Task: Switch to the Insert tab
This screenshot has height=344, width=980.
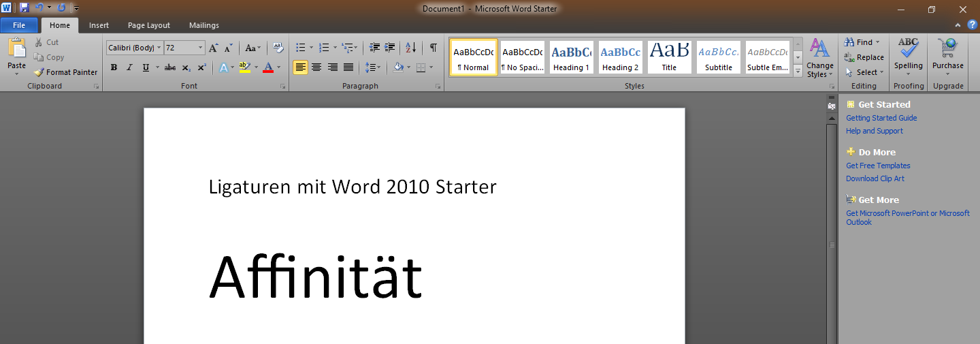Action: click(99, 25)
